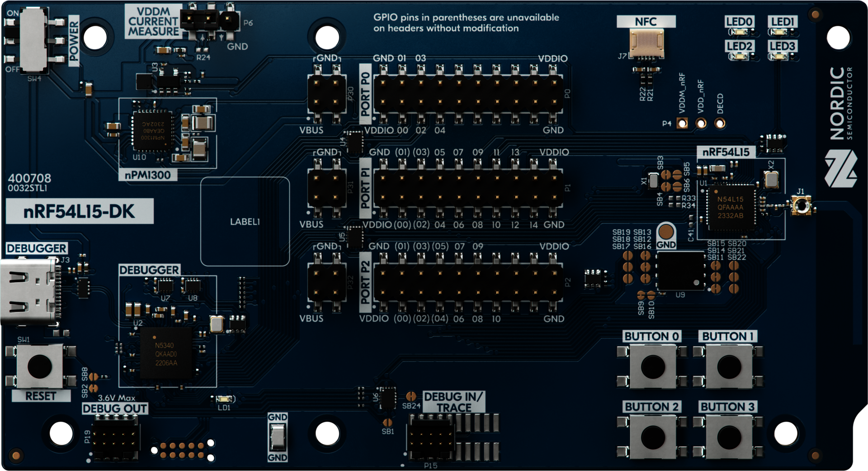
Task: Click the round GND test pad
Action: tap(666, 231)
